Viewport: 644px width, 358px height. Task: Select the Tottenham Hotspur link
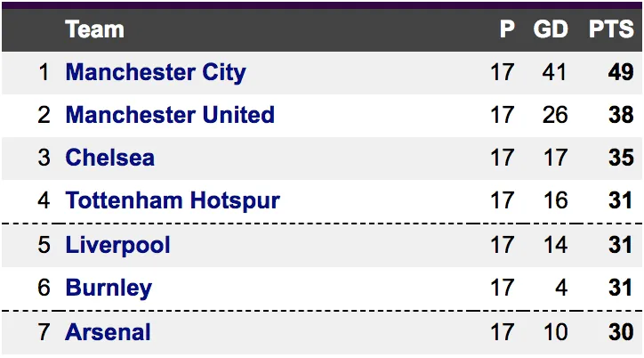[173, 201]
